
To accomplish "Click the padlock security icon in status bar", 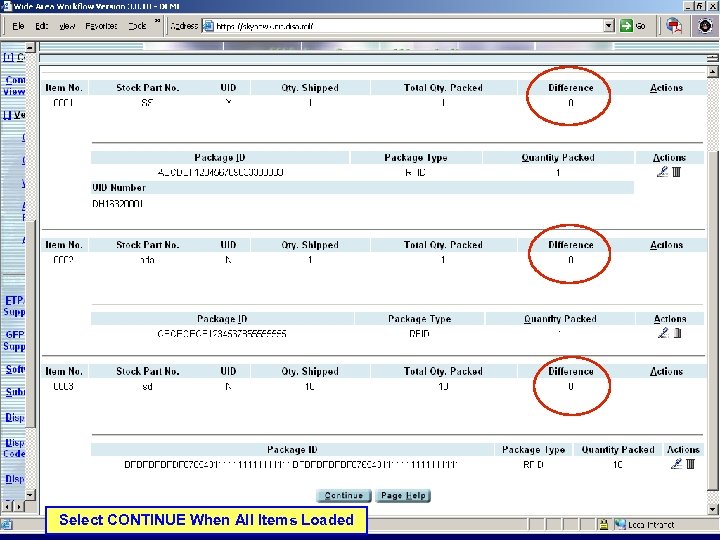I will pos(603,524).
